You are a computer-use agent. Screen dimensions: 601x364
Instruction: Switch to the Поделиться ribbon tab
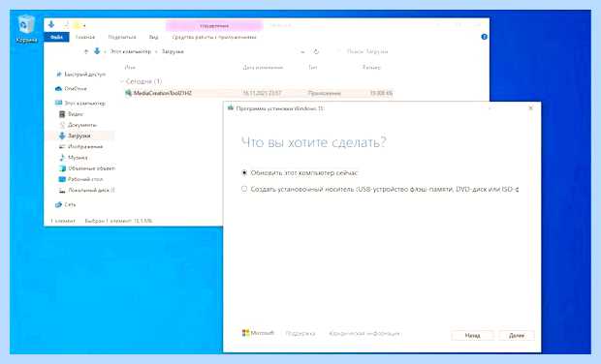point(122,37)
